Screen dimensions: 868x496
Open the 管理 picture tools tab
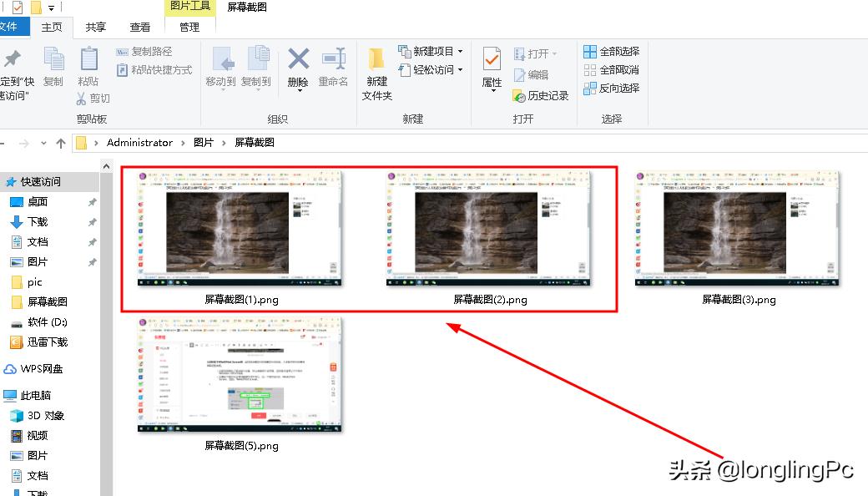click(x=189, y=26)
